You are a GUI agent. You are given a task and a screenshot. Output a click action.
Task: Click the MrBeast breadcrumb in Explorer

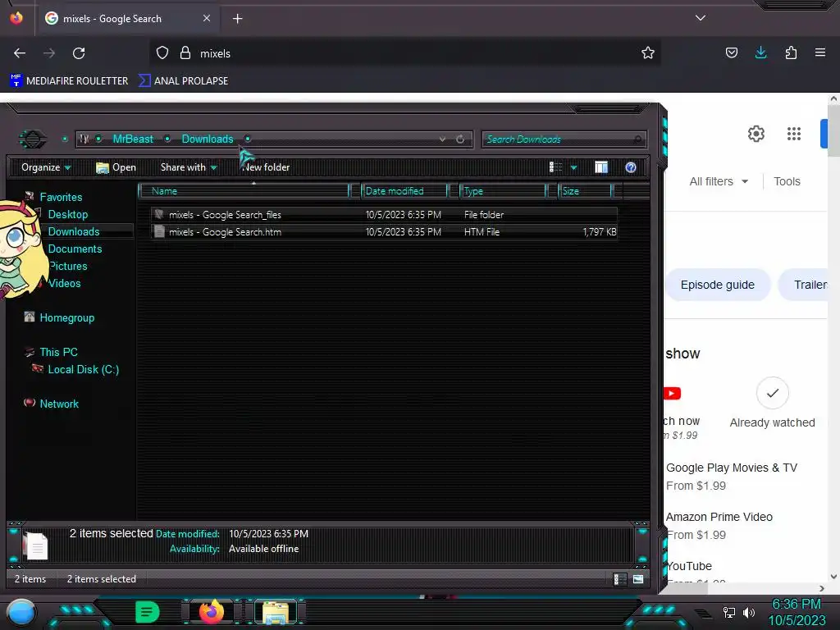pyautogui.click(x=133, y=139)
